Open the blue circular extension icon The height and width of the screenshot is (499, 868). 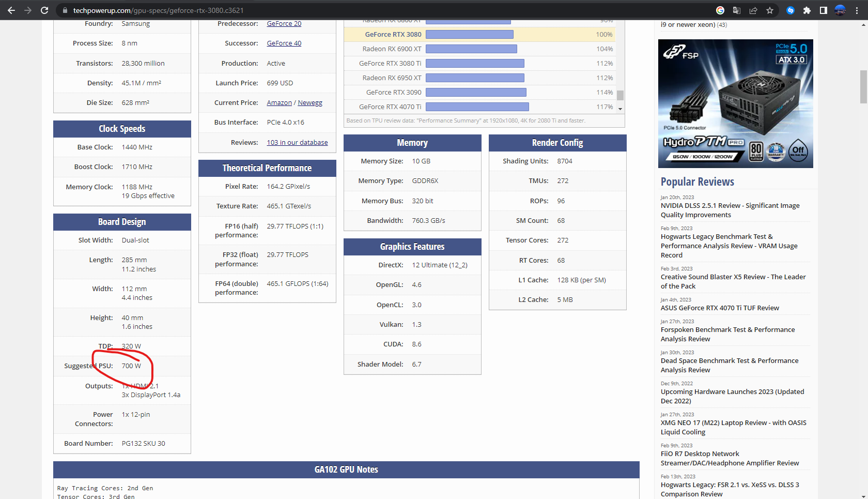click(791, 10)
